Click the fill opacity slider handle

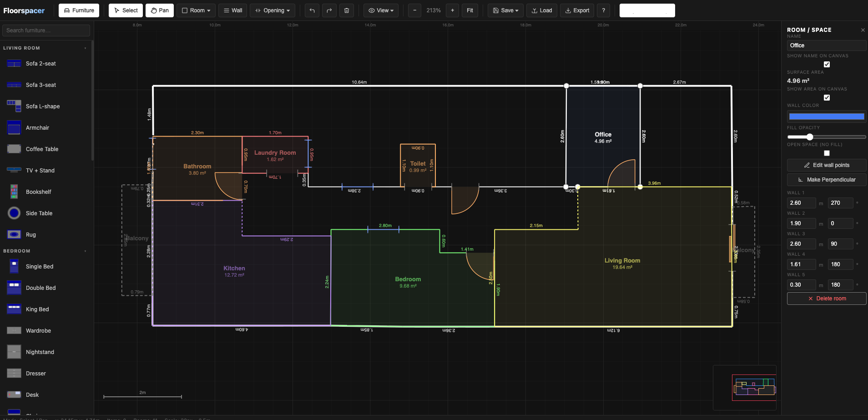click(x=810, y=137)
